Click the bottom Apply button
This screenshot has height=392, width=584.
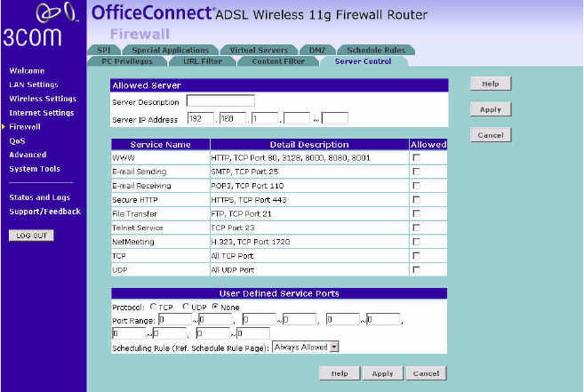tap(382, 373)
